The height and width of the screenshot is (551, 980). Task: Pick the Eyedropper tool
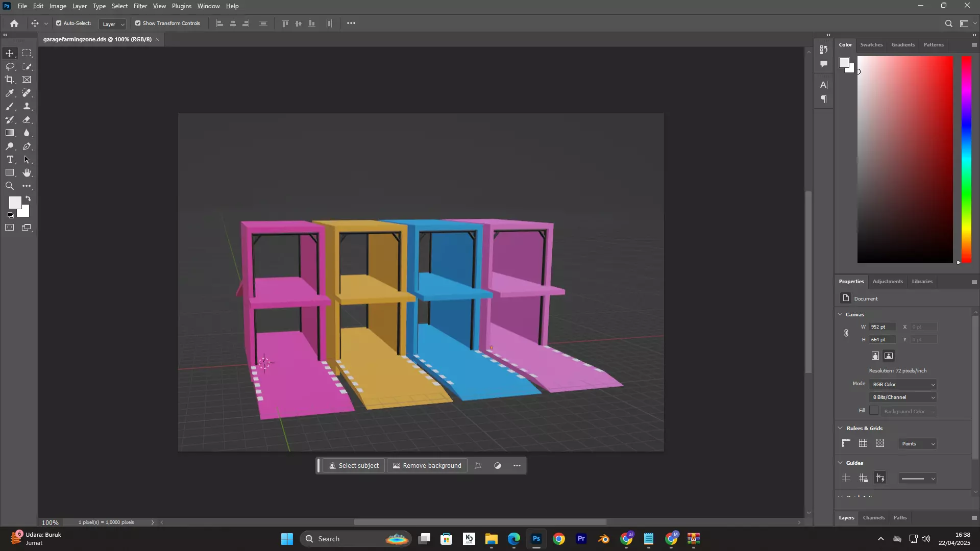click(x=10, y=93)
